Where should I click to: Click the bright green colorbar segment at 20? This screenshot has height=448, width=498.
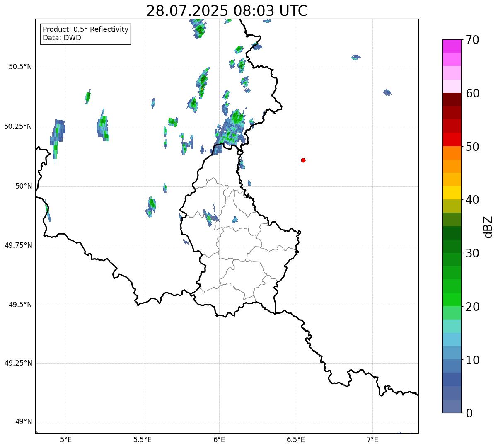[x=452, y=299]
